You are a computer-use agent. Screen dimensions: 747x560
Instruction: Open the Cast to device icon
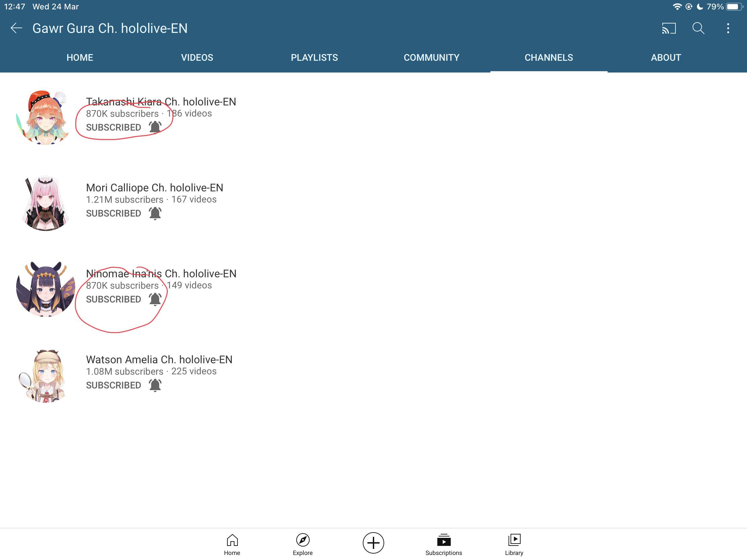coord(669,28)
